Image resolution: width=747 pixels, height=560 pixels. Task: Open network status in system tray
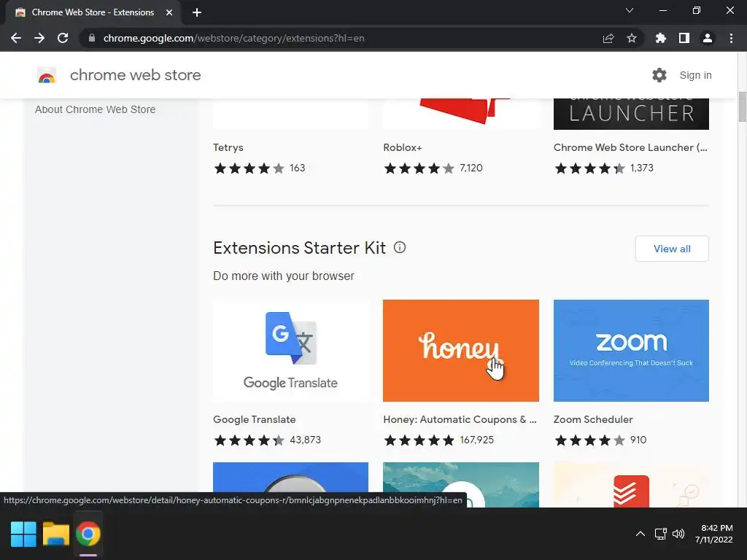[660, 534]
